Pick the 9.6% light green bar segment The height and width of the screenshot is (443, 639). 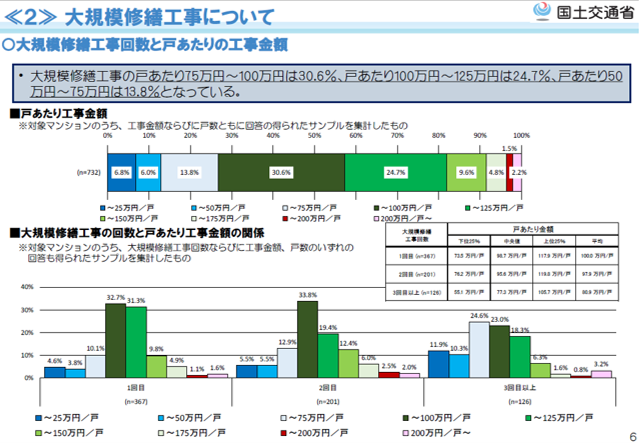pos(466,172)
